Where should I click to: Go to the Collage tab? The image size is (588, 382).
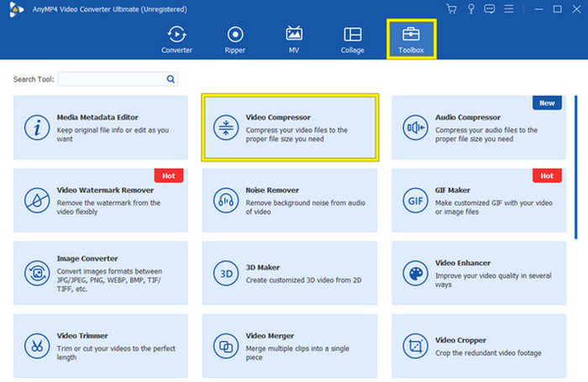pyautogui.click(x=353, y=39)
